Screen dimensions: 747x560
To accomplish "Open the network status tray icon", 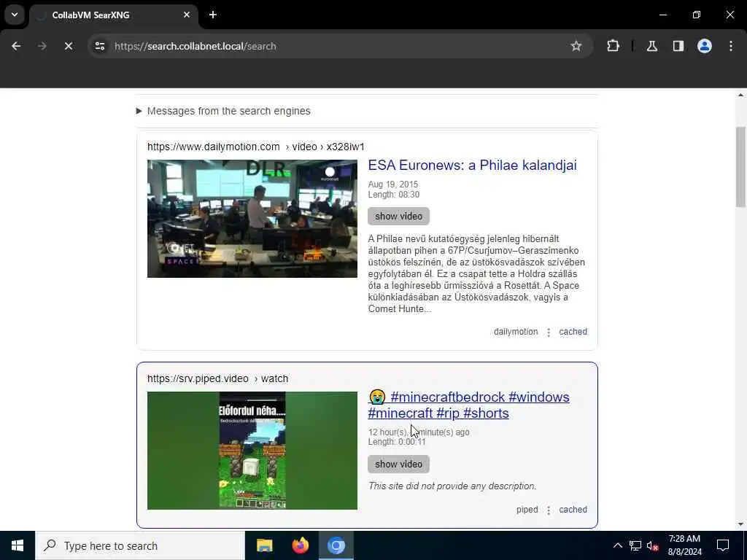I will pos(635,545).
